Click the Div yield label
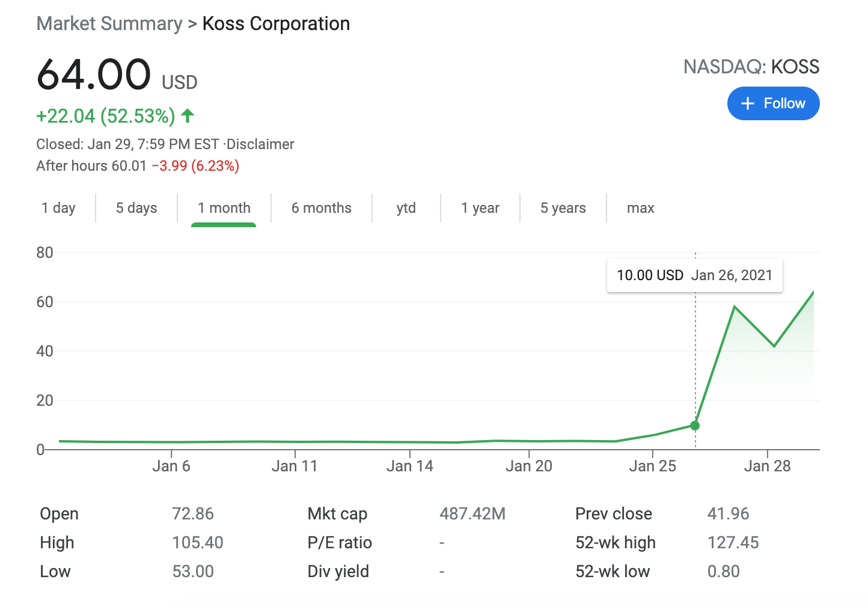This screenshot has height=606, width=868. tap(338, 572)
